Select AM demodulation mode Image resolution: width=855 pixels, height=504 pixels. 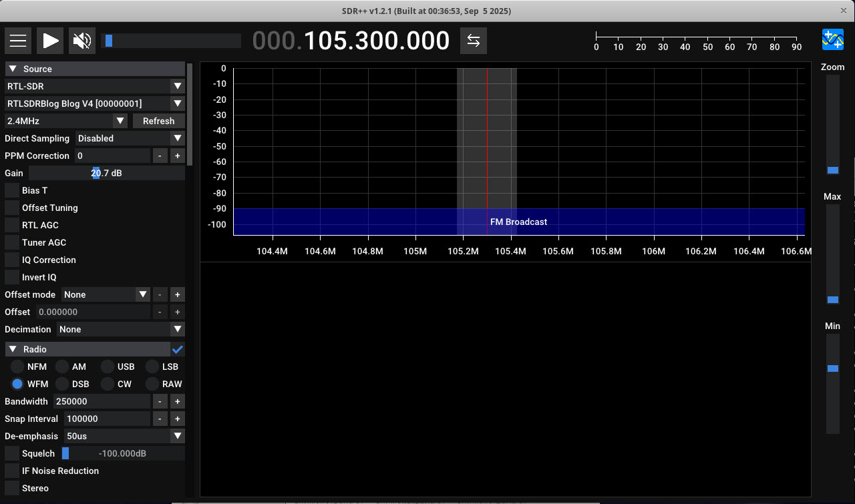click(61, 366)
